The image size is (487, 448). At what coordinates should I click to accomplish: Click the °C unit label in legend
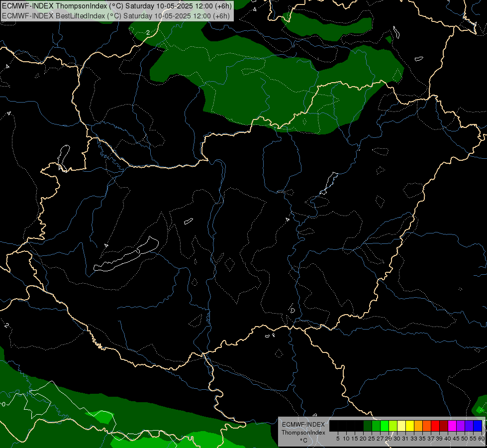pyautogui.click(x=304, y=441)
